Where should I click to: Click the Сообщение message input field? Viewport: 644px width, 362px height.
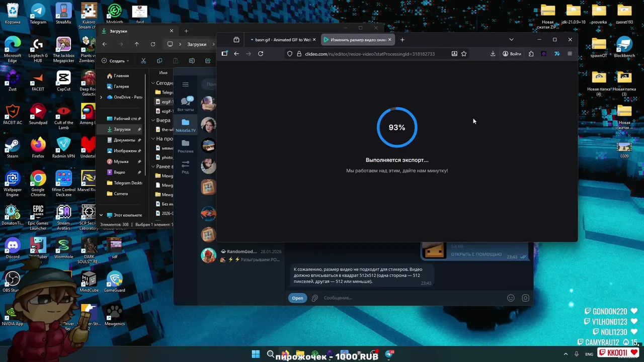[413, 298]
